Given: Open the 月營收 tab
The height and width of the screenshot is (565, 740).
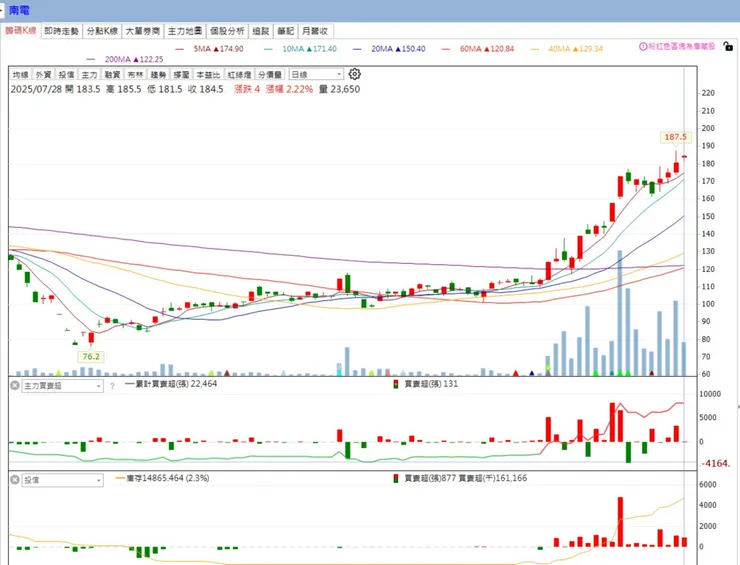Looking at the screenshot, I should [x=315, y=31].
